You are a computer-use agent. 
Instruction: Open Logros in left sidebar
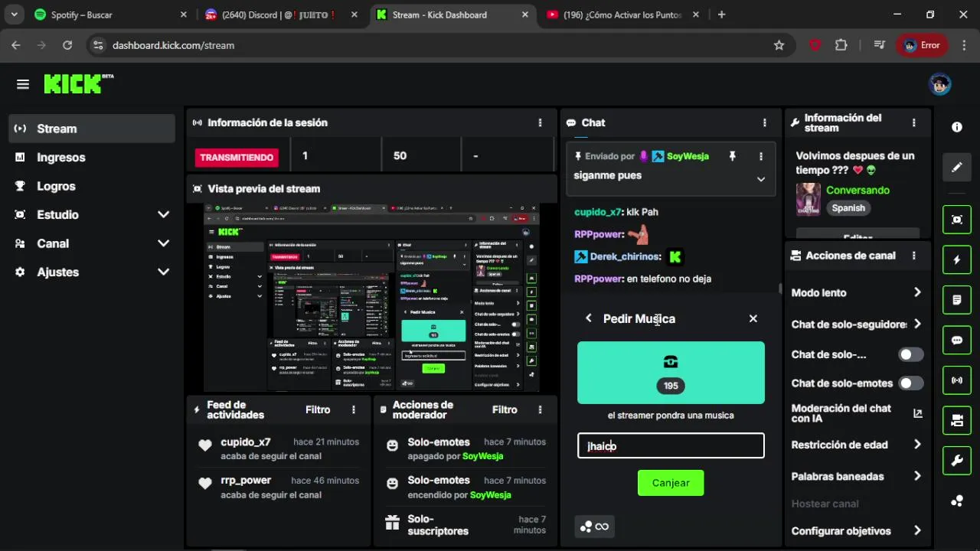[92, 186]
